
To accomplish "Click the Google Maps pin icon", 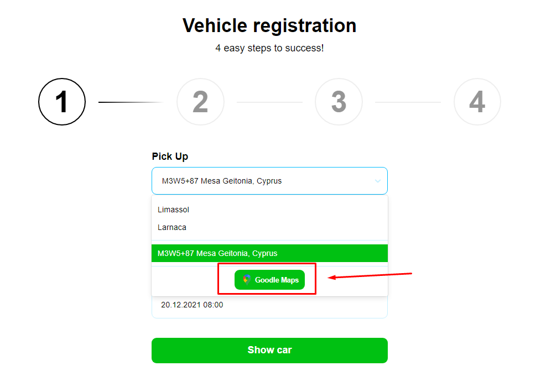I will coord(247,280).
